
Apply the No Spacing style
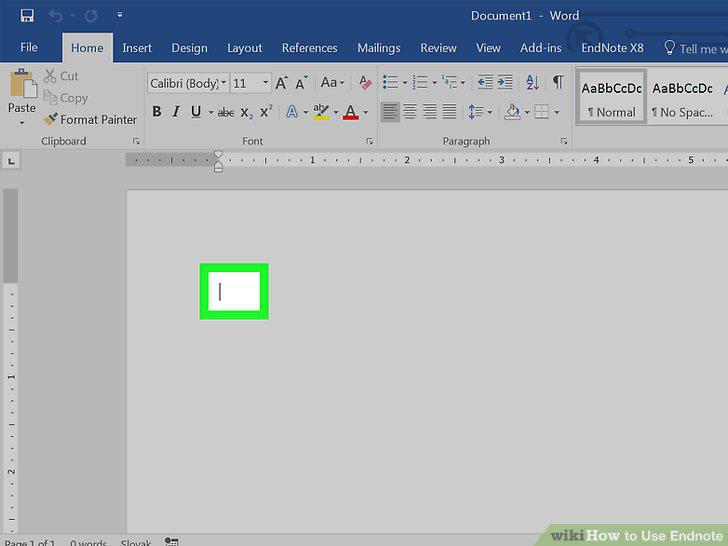[x=682, y=97]
